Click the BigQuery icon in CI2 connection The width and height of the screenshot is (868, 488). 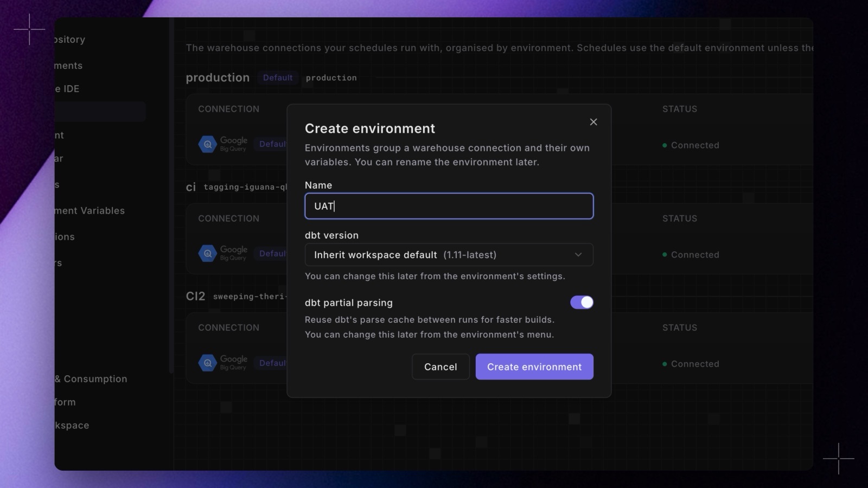point(208,363)
